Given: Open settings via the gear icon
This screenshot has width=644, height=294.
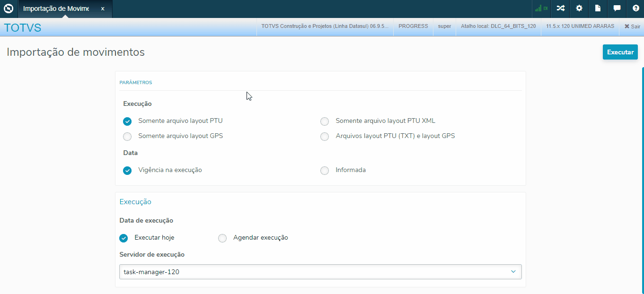Looking at the screenshot, I should (x=579, y=9).
